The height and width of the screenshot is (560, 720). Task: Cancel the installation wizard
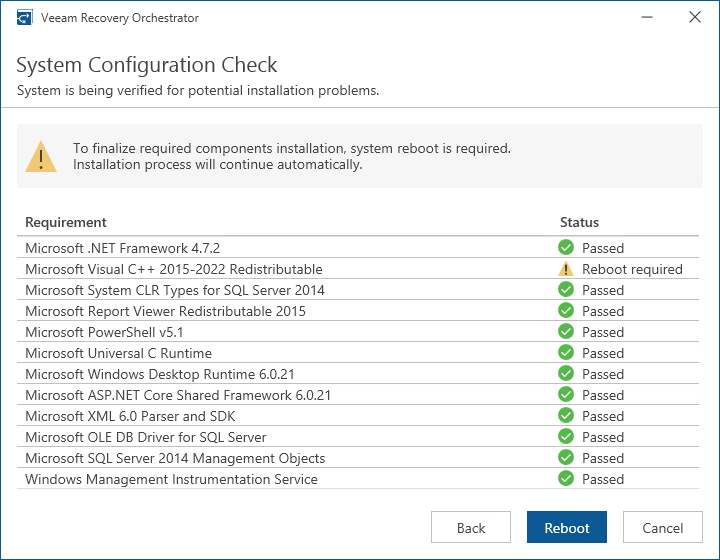coord(663,528)
